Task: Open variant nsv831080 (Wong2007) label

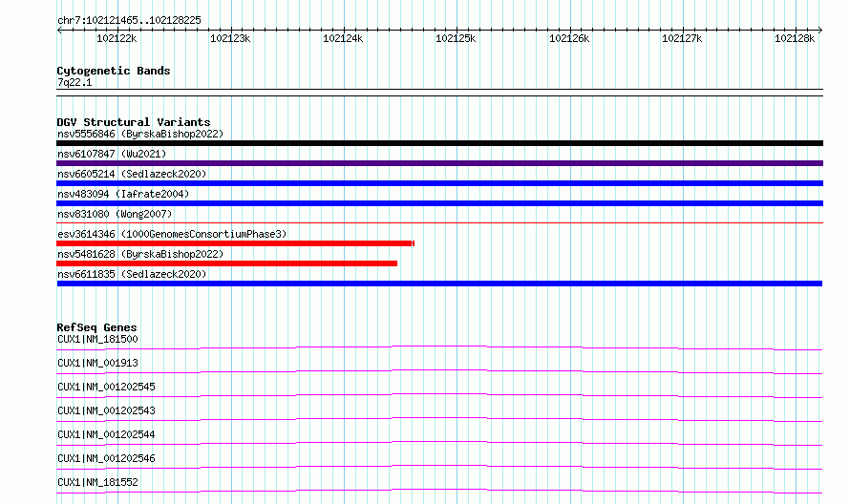Action: 115,214
